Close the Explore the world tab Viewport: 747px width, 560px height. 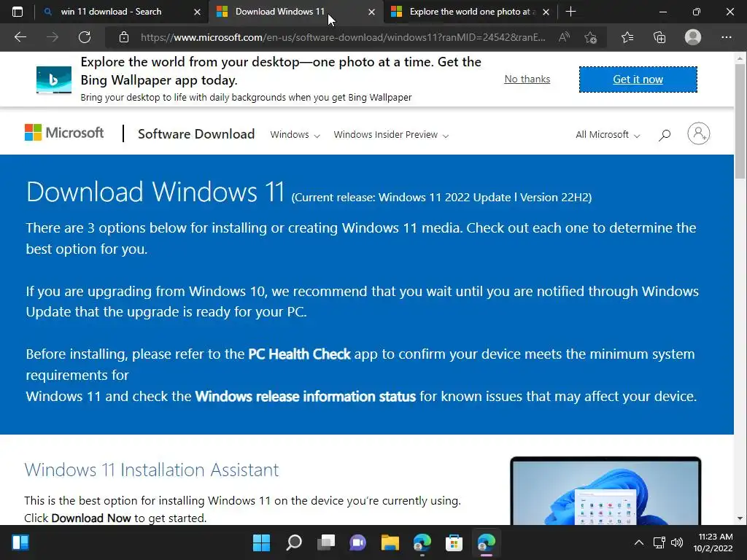tap(546, 12)
